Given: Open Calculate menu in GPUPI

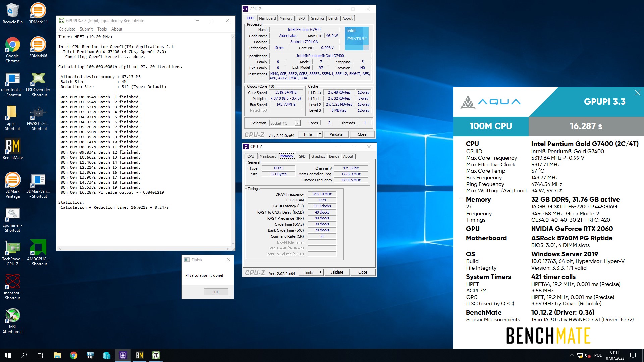Looking at the screenshot, I should (67, 29).
